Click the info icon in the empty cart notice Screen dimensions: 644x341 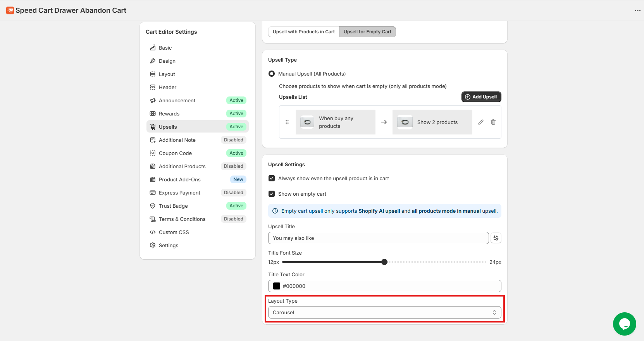(275, 211)
